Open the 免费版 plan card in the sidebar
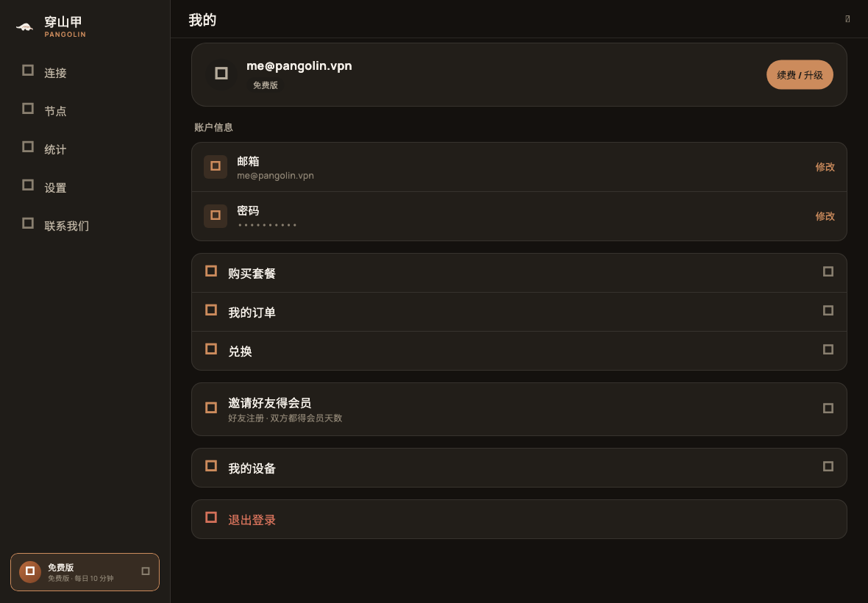The image size is (868, 603). (85, 572)
